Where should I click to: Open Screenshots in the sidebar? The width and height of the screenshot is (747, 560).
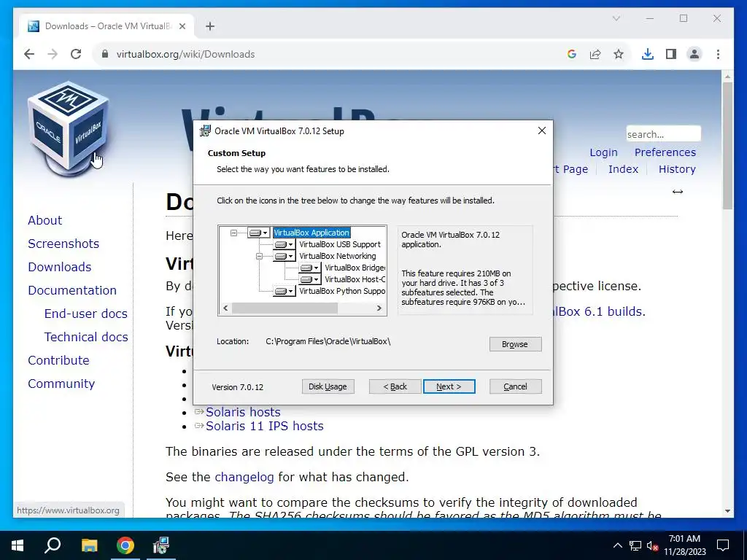coord(63,244)
